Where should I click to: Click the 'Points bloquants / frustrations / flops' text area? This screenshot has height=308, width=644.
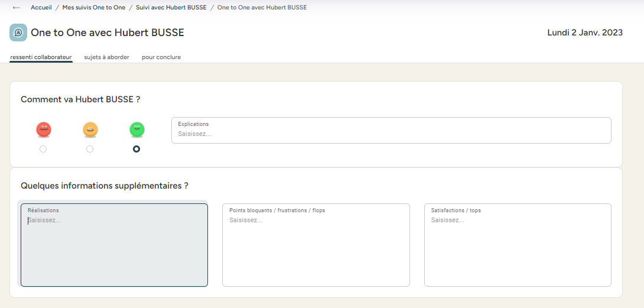[316, 248]
